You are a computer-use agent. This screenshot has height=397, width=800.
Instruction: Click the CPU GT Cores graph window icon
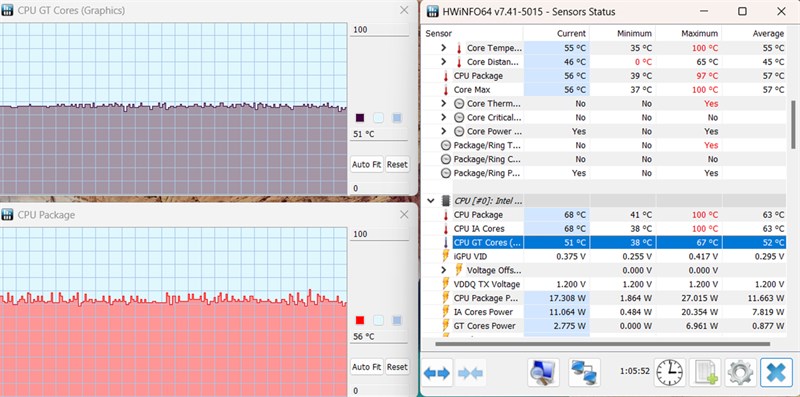pos(7,10)
